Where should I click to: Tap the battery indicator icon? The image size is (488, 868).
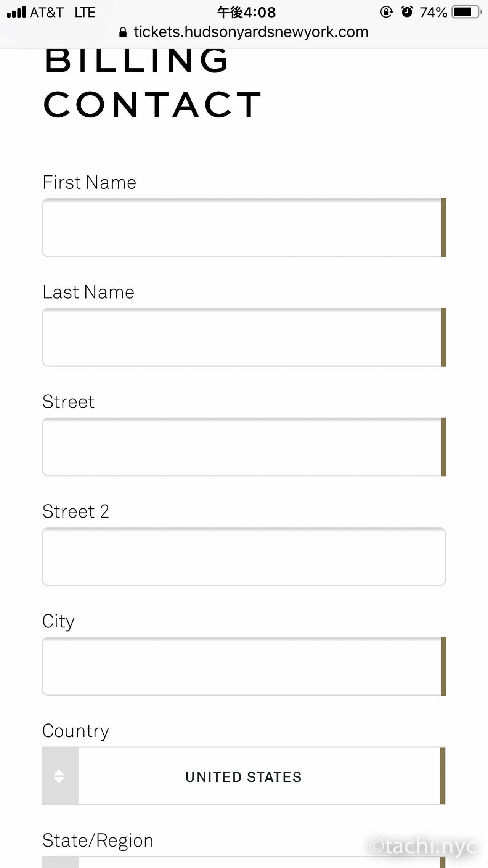pos(466,12)
